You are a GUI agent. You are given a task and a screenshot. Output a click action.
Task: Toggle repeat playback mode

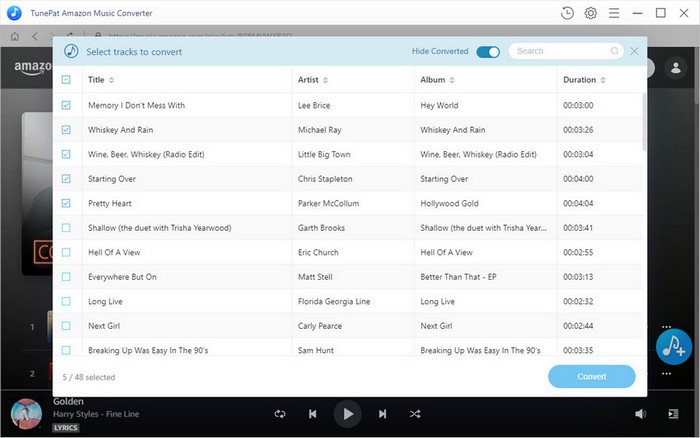(280, 413)
